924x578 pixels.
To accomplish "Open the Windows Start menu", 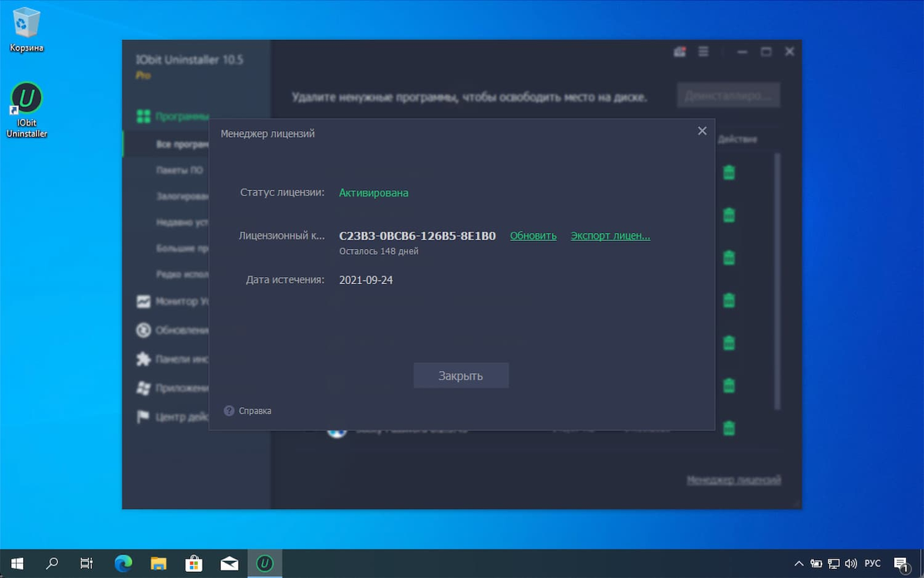I will coord(16,563).
